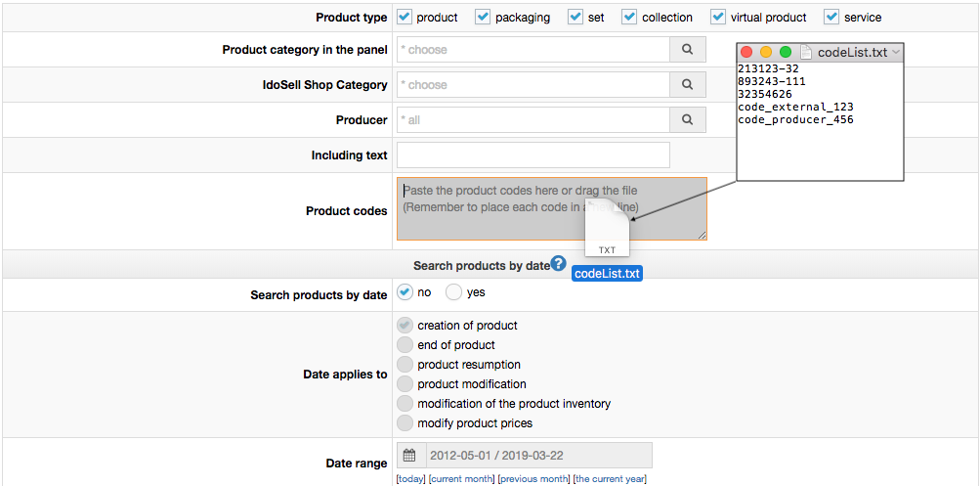
Task: Click the Product codes text area
Action: [x=552, y=209]
